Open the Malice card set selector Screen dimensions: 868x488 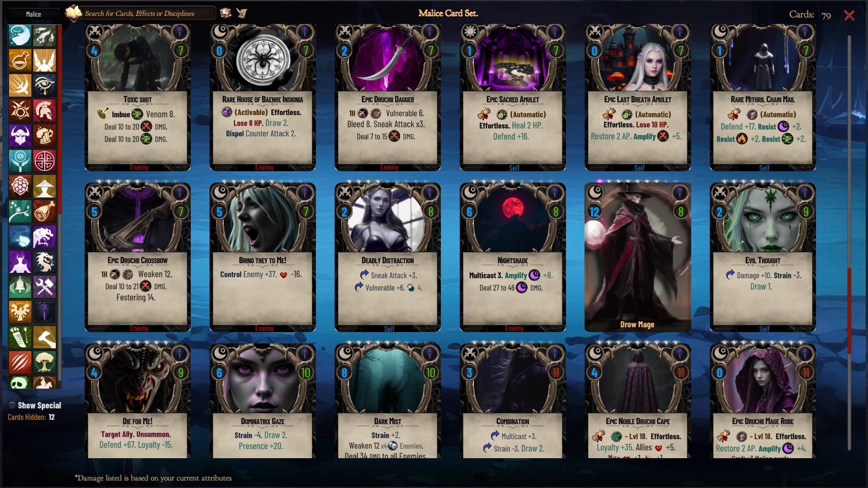point(33,14)
